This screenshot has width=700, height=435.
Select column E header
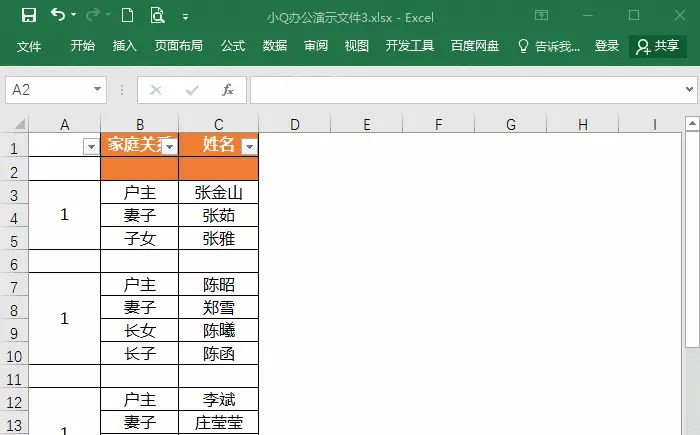coord(367,124)
